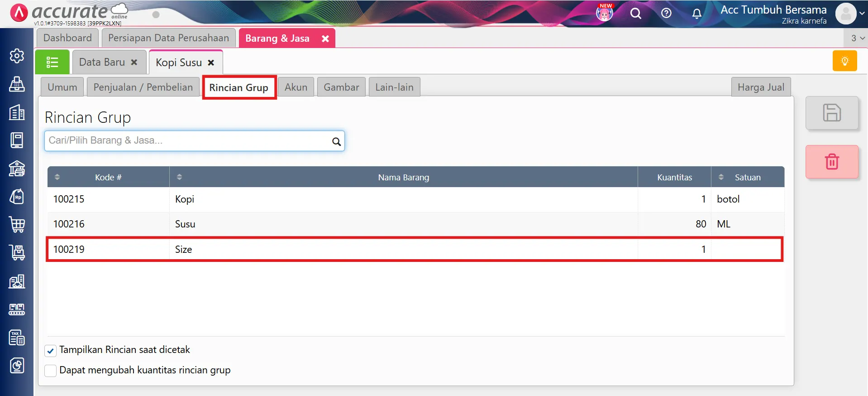Switch to the Akun tab
This screenshot has width=868, height=396.
296,87
